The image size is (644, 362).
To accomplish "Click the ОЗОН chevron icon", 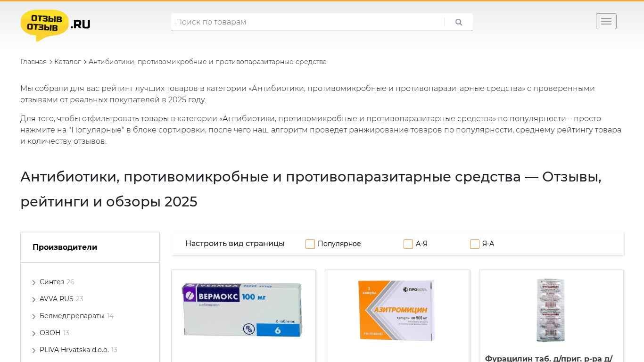I will tap(34, 333).
